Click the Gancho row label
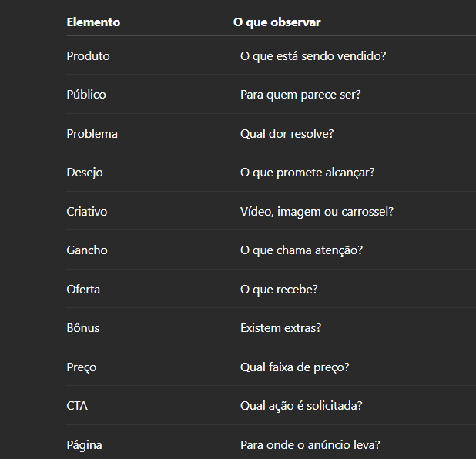 pyautogui.click(x=87, y=250)
